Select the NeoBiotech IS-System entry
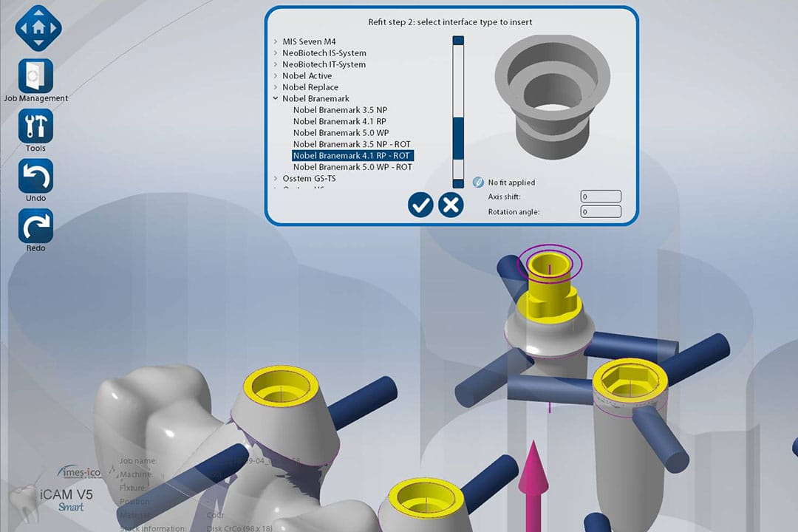The width and height of the screenshot is (798, 532). tap(324, 53)
